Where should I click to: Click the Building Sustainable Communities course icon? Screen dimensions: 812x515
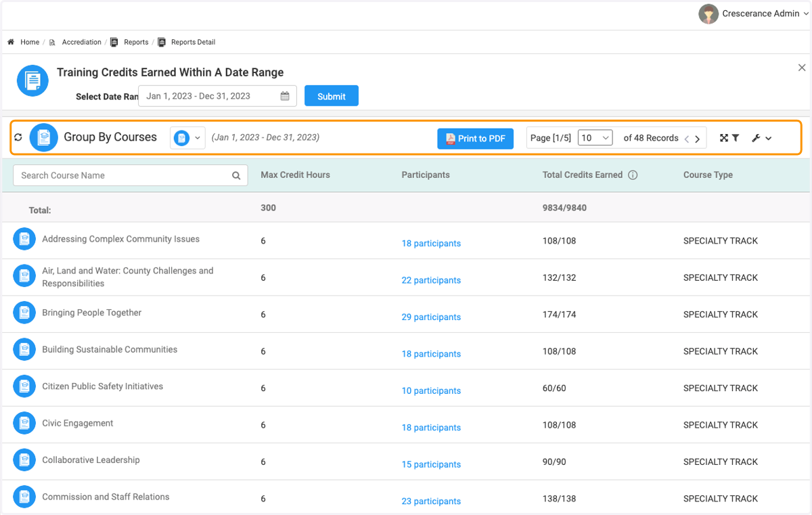coord(24,349)
